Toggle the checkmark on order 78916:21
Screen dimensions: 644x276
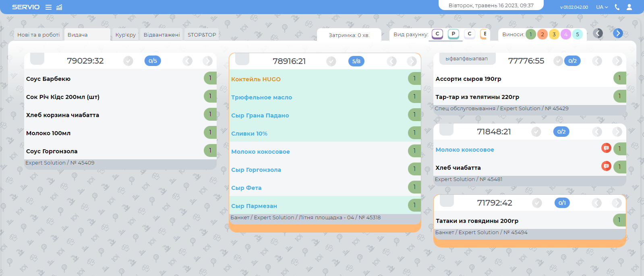331,61
